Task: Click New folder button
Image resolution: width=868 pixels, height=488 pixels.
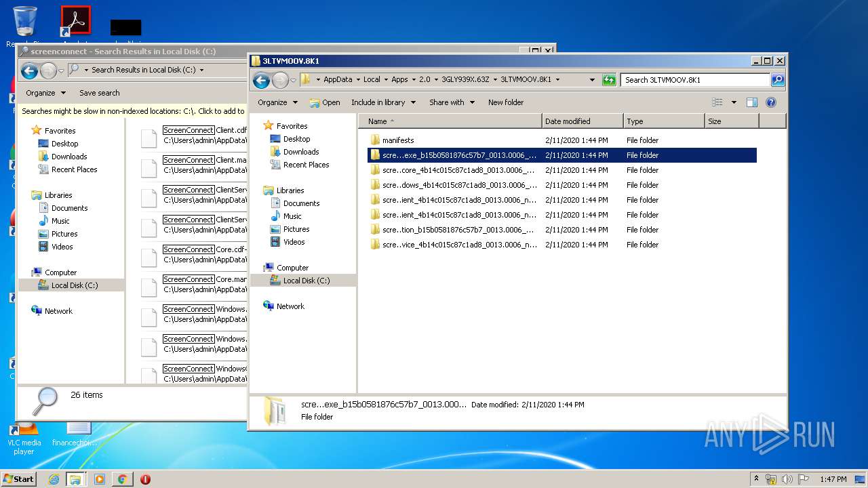Action: (x=506, y=102)
